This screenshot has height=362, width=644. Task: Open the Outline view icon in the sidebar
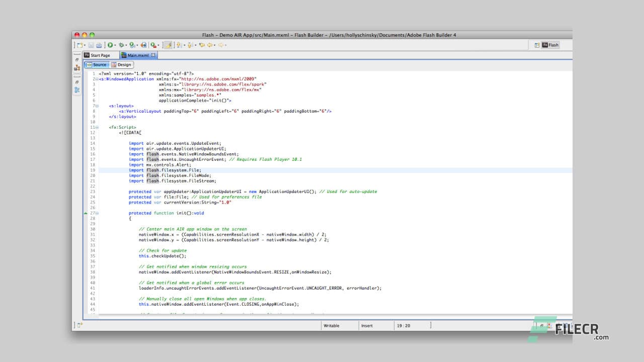[76, 89]
